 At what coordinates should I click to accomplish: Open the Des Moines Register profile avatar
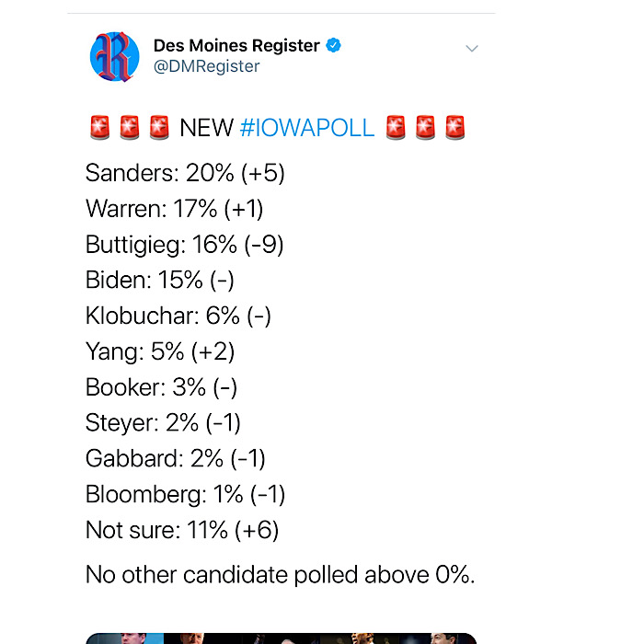tap(115, 57)
